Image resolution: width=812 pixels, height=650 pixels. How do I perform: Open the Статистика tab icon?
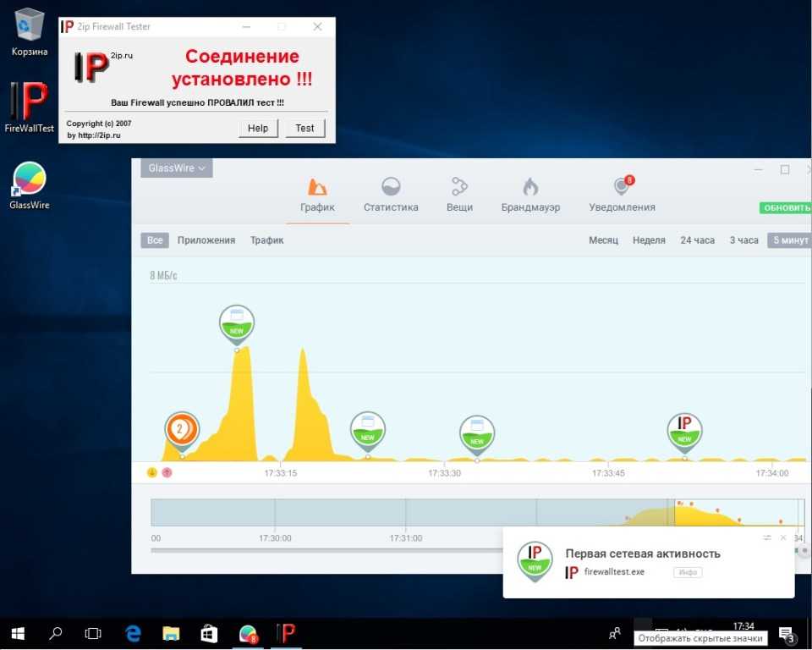point(391,187)
